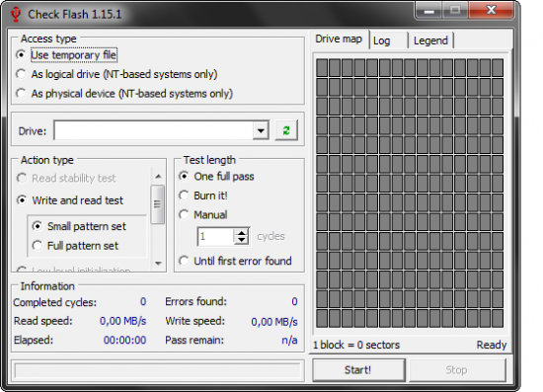
Task: Click the cycles number field
Action: (216, 237)
